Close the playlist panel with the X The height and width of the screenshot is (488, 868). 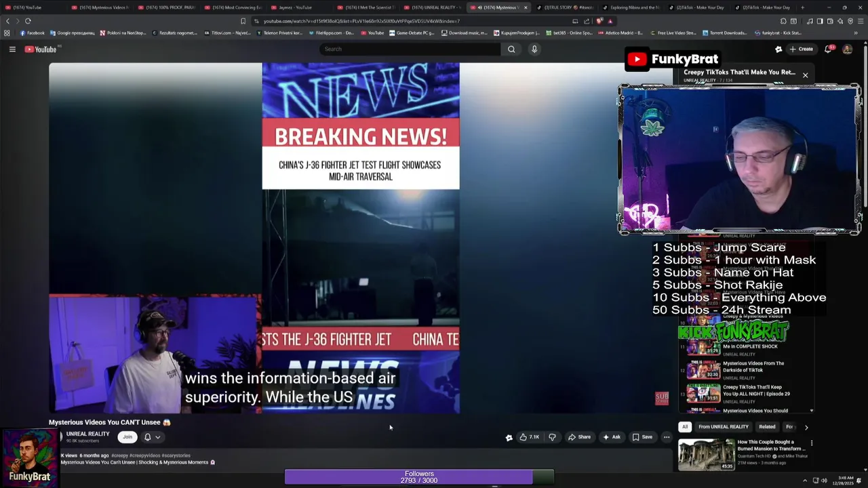pos(805,75)
